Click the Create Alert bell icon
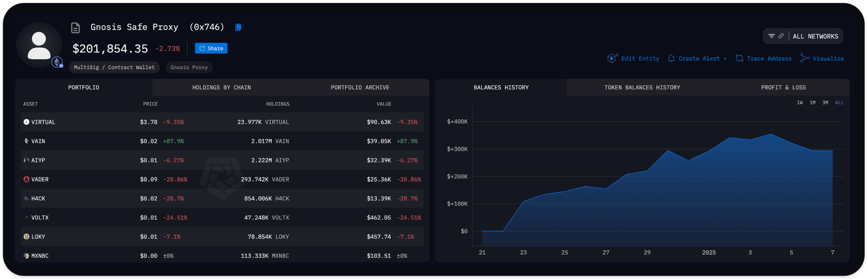Image resolution: width=868 pixels, height=279 pixels. coord(671,58)
